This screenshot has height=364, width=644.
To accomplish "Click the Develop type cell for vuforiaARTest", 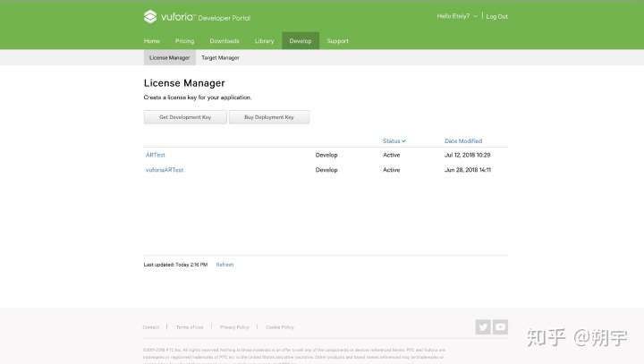I will coord(326,170).
